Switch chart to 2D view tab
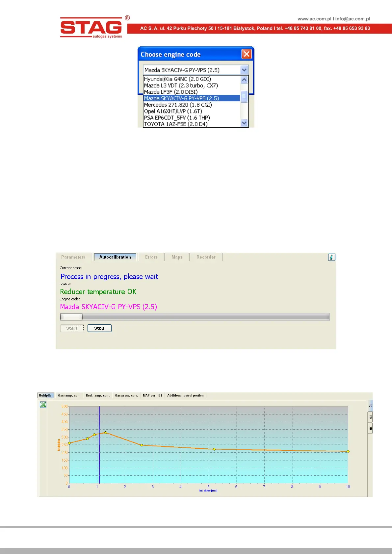This screenshot has width=392, height=554. [370, 417]
